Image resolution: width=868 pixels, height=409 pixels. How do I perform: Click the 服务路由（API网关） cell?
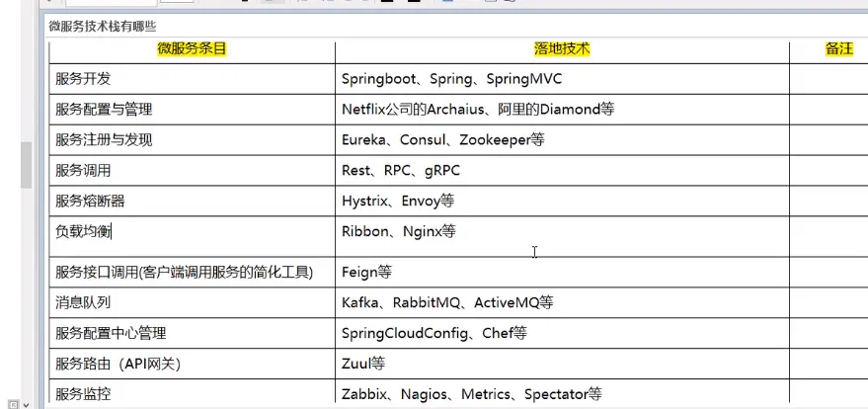pos(193,364)
